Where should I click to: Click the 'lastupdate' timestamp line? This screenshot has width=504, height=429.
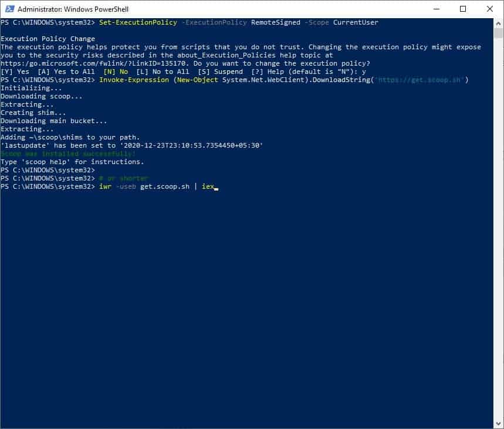[132, 145]
